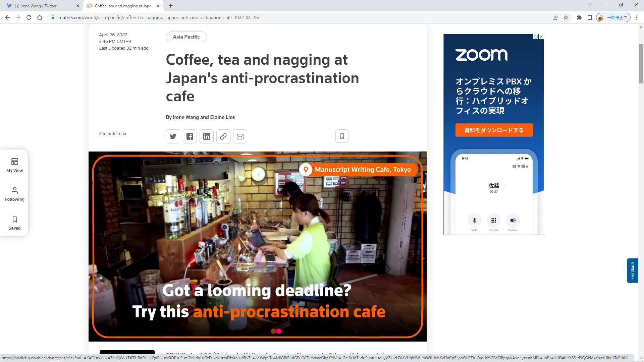Viewport: 644px width, 362px height.
Task: Open Chrome extensions puzzle menu
Action: (579, 17)
